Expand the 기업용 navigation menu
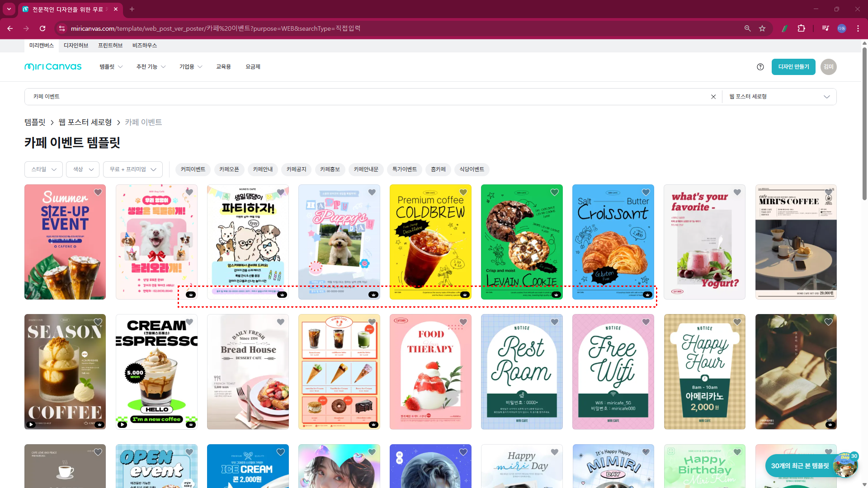This screenshot has width=868, height=488. pos(191,67)
